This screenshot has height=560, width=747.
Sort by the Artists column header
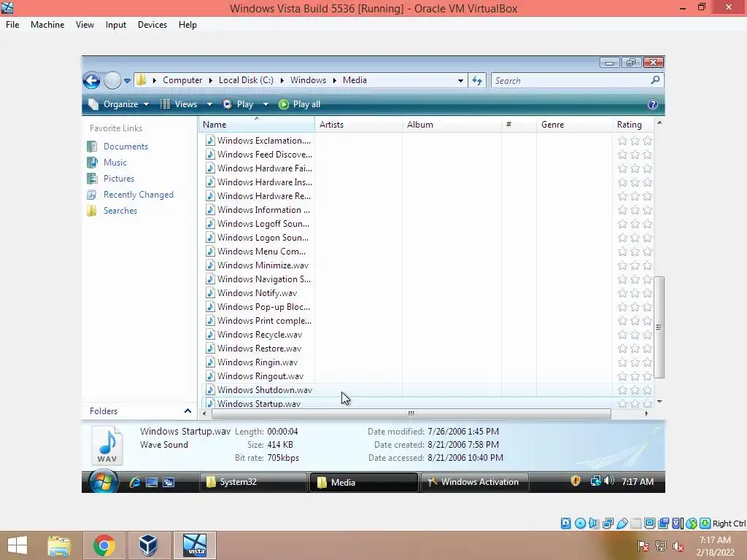[358, 124]
